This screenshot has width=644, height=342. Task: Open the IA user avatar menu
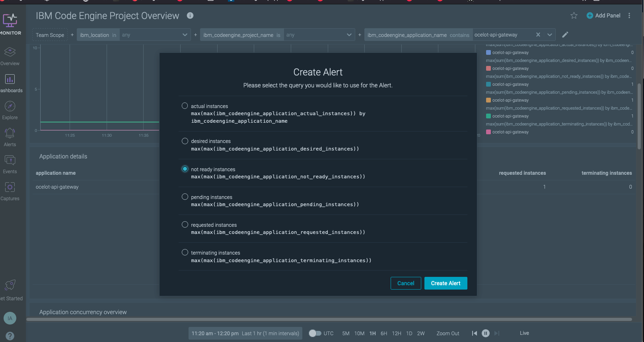(x=10, y=318)
